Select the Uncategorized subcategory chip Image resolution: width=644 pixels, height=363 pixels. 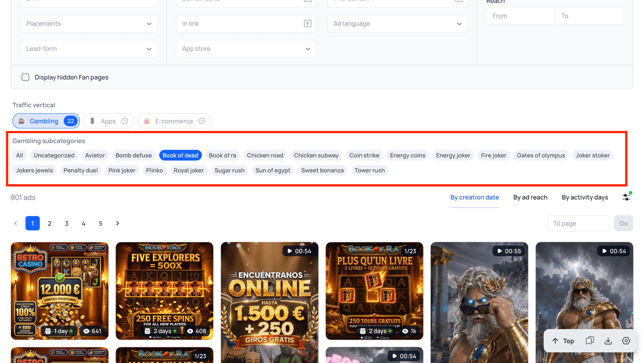(x=54, y=155)
